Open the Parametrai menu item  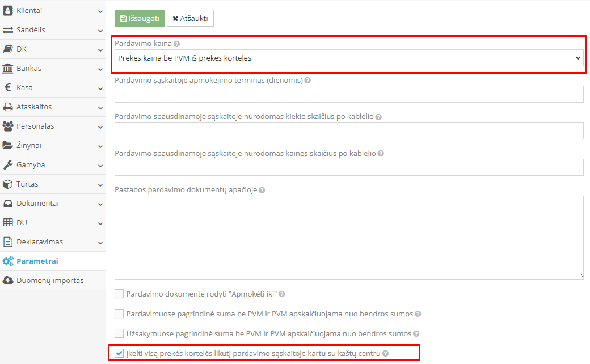(x=37, y=261)
